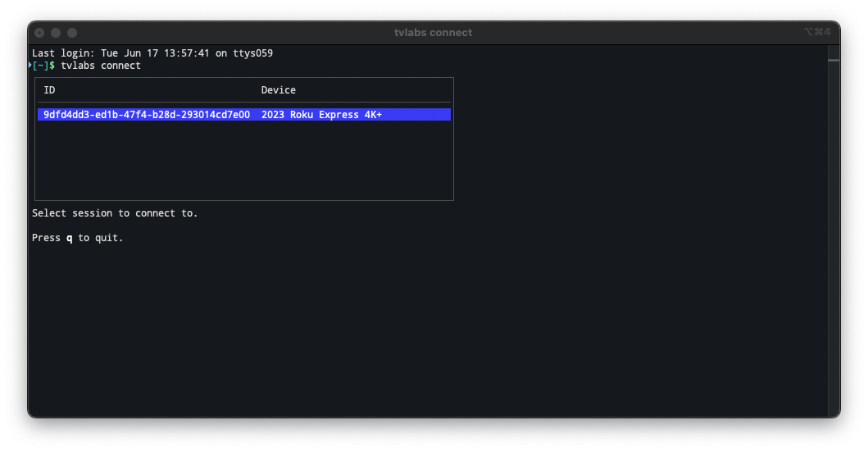Close the terminal window
868x452 pixels.
(39, 33)
